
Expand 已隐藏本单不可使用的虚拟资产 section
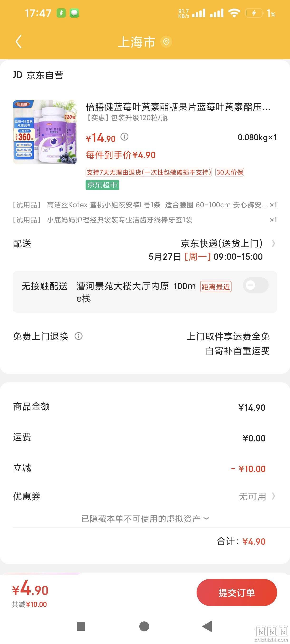145,518
